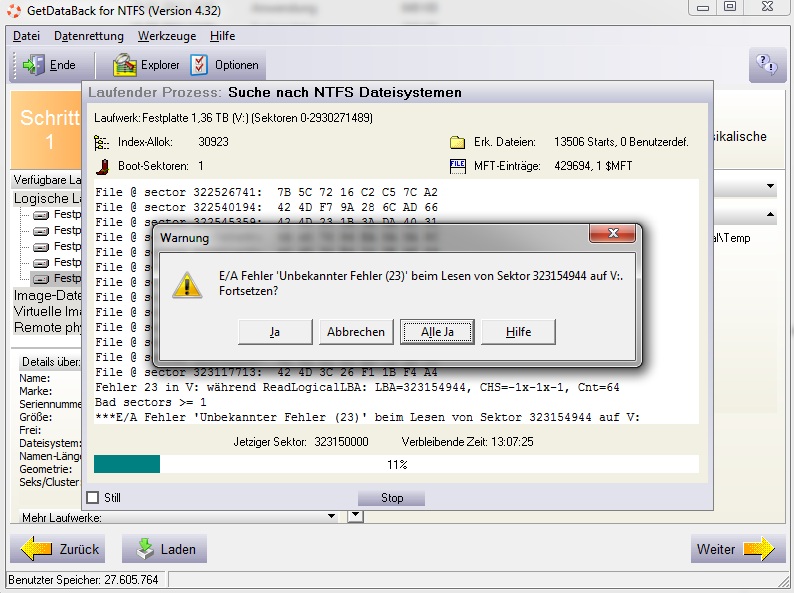Click the yellow arrow on Zurück
The height and width of the screenshot is (593, 794).
[x=36, y=549]
